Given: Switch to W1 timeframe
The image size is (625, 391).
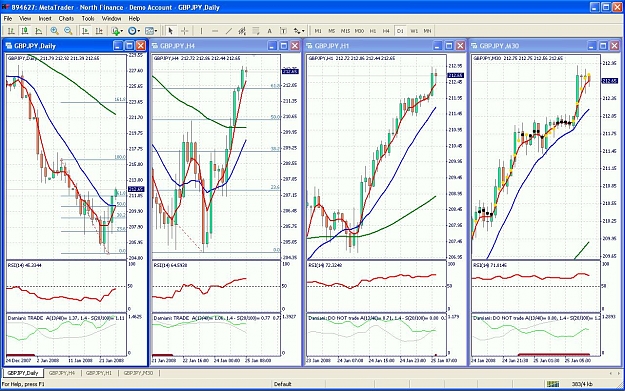Looking at the screenshot, I should point(414,31).
